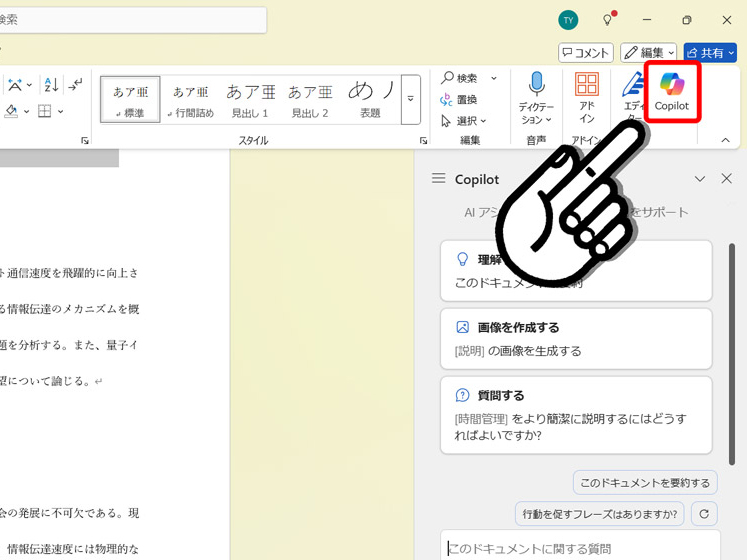747x560 pixels.
Task: Click 行動を促すフレーズはありますか? suggestion
Action: [600, 514]
